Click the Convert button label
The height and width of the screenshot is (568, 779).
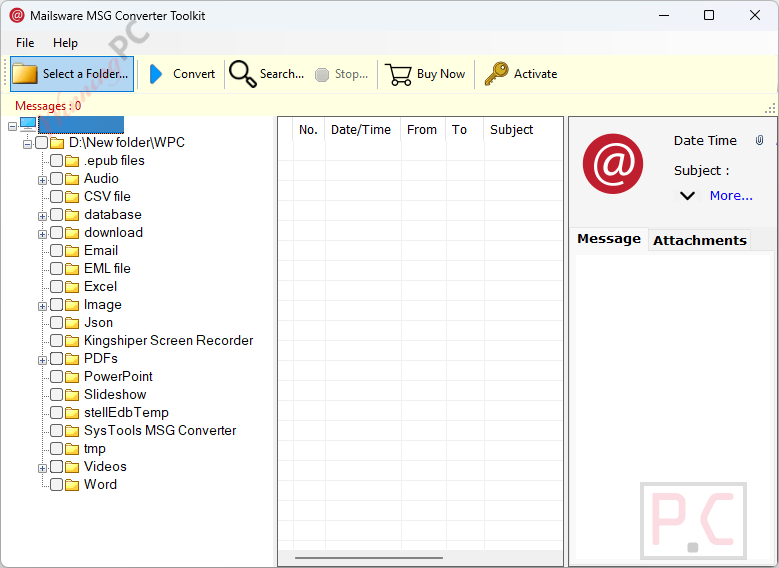[194, 74]
